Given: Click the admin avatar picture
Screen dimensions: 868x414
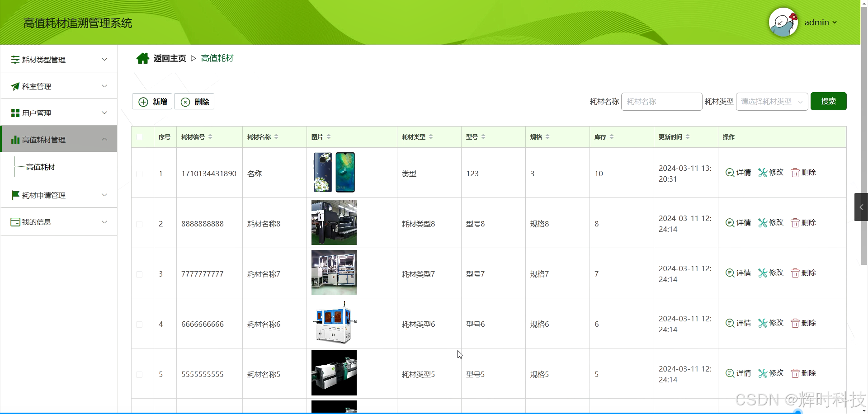Looking at the screenshot, I should [783, 22].
